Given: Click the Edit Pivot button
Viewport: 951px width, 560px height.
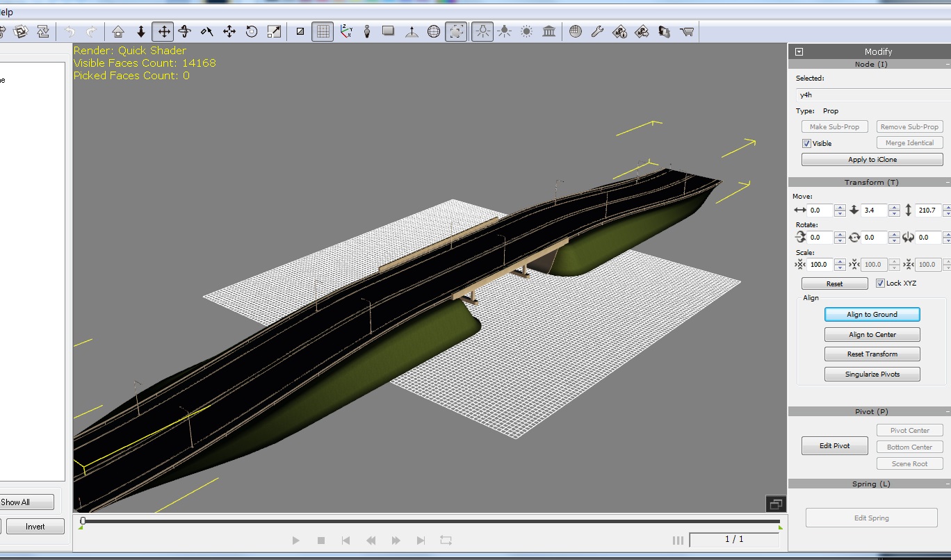Looking at the screenshot, I should 834,445.
